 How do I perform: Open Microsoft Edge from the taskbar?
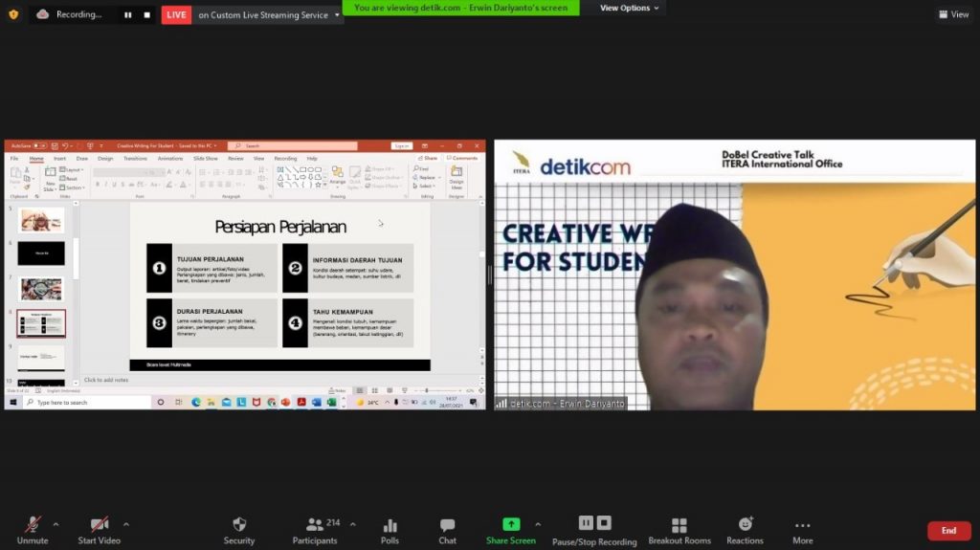point(195,403)
